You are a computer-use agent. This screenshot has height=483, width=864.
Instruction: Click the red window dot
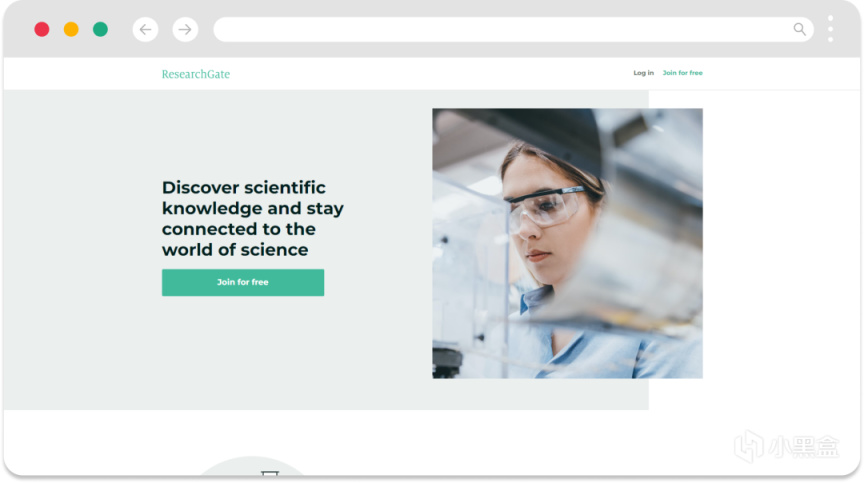tap(42, 29)
